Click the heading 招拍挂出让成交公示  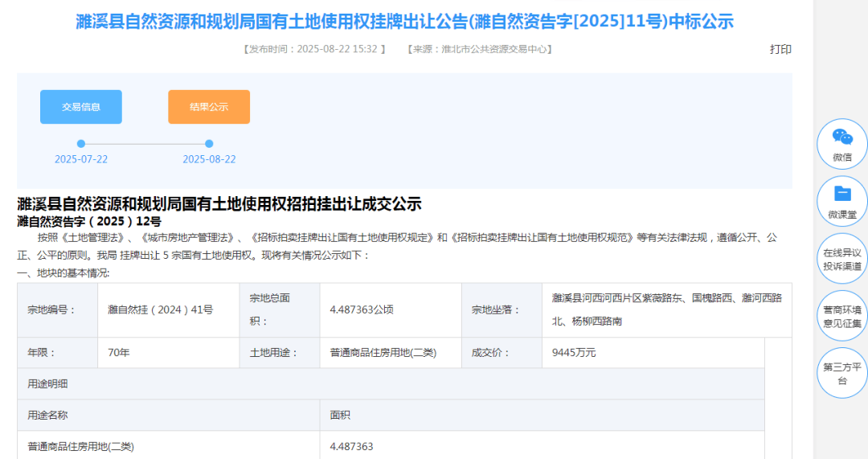219,203
